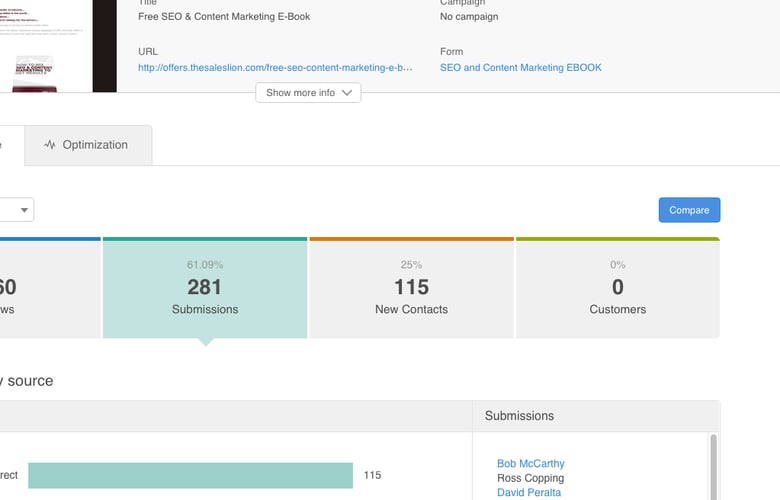Click the 25% new contacts rate
The height and width of the screenshot is (500, 780).
pyautogui.click(x=411, y=265)
